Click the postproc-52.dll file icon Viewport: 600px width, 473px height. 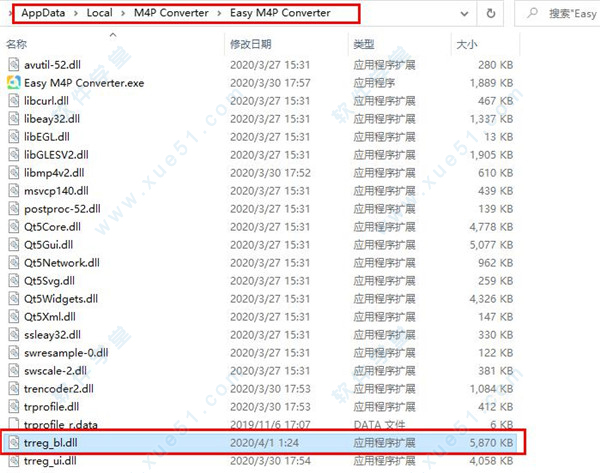click(14, 208)
